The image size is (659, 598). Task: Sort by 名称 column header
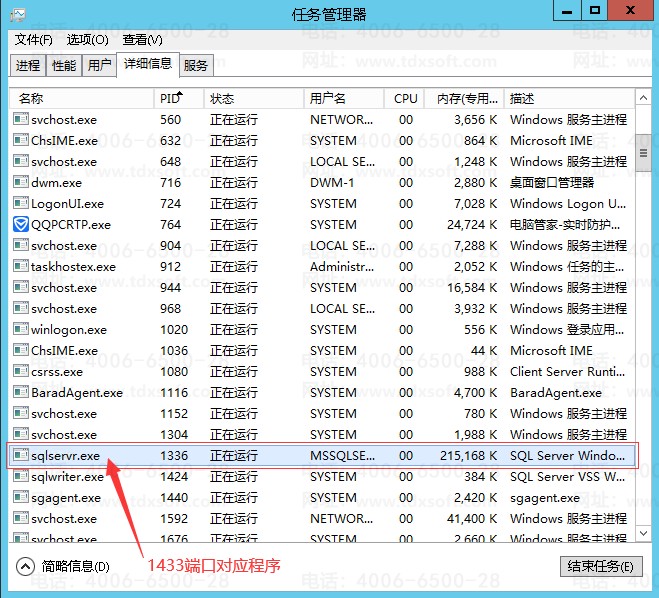80,99
